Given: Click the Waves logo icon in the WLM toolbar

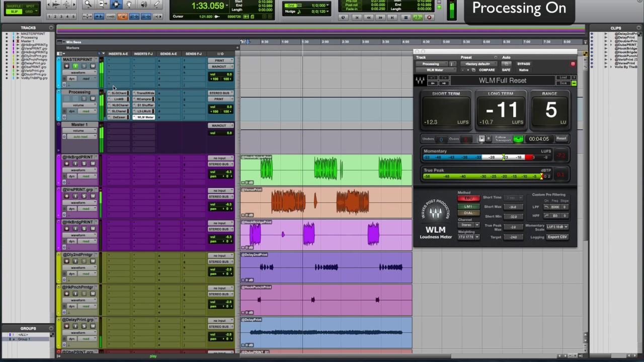Looking at the screenshot, I should coord(420,80).
